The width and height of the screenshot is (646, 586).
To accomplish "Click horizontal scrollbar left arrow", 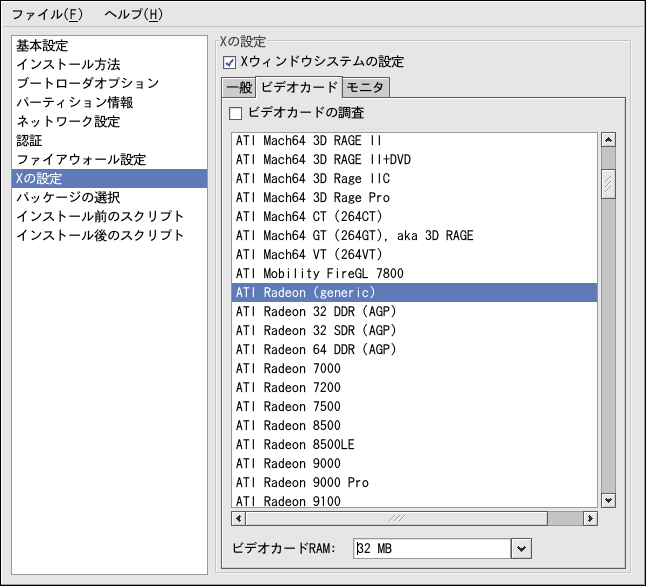I will click(x=238, y=518).
